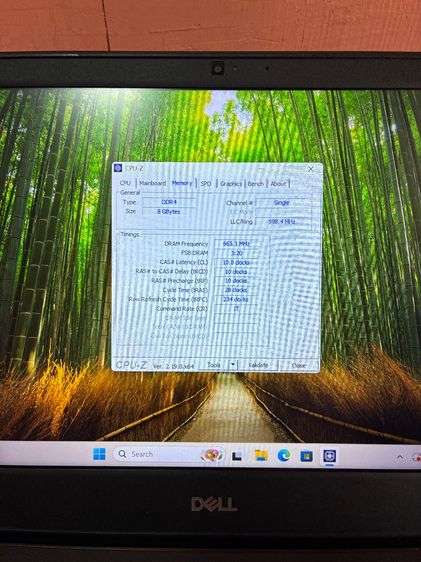The height and width of the screenshot is (562, 421).
Task: Click the Single channel value
Action: pyautogui.click(x=281, y=203)
